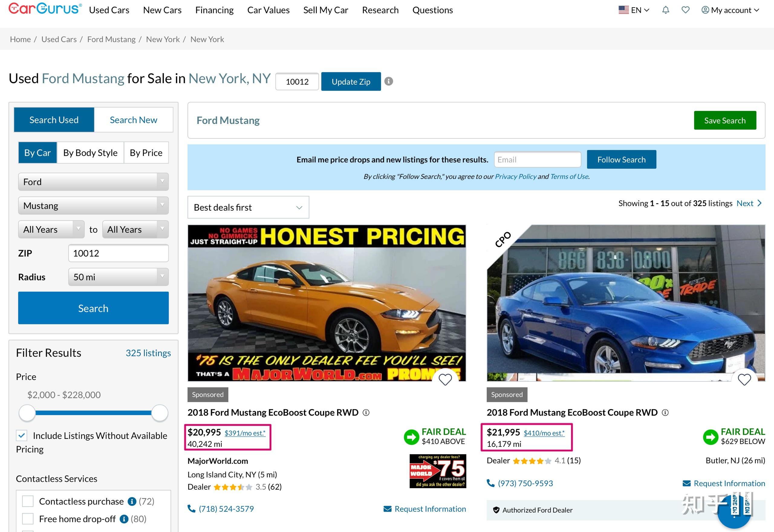This screenshot has width=774, height=532.
Task: Click the big blue Search button
Action: (93, 308)
